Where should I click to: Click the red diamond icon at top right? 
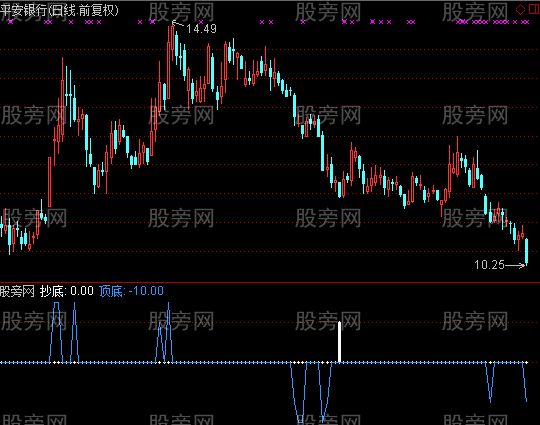(x=520, y=9)
